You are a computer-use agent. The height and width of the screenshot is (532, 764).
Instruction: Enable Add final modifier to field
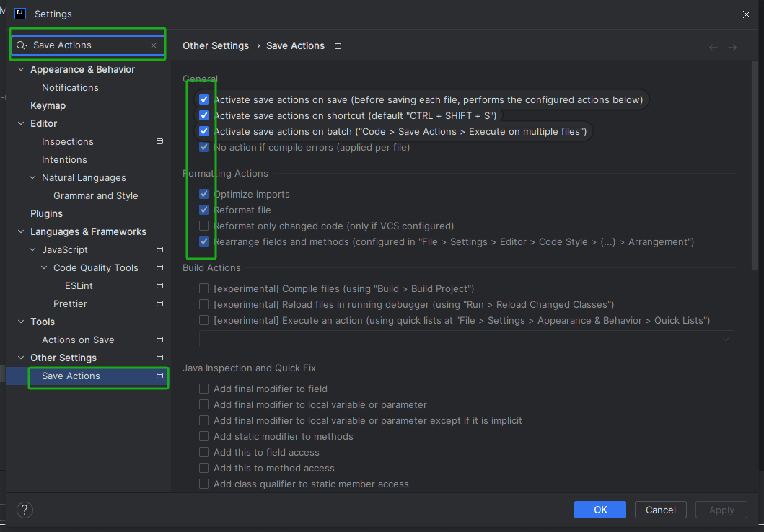coord(204,389)
